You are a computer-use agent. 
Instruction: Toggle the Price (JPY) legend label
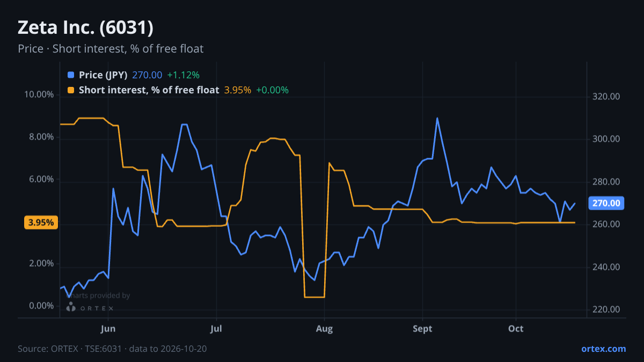[103, 75]
